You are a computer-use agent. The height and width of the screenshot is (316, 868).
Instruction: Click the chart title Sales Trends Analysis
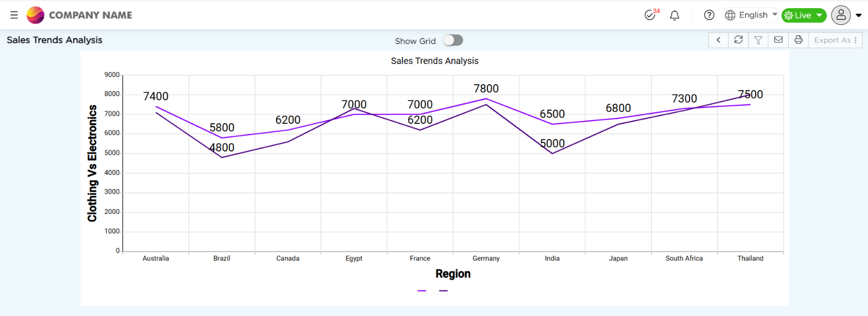(435, 61)
